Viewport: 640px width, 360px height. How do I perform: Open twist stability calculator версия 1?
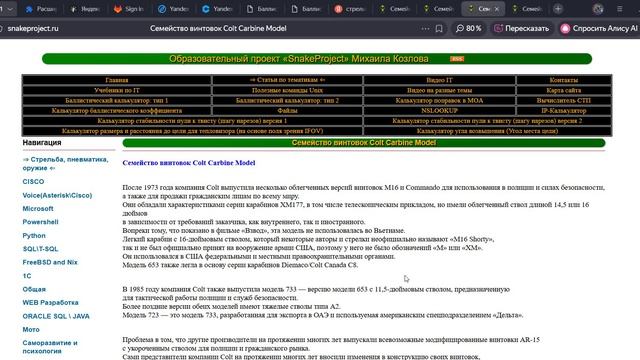tap(192, 121)
